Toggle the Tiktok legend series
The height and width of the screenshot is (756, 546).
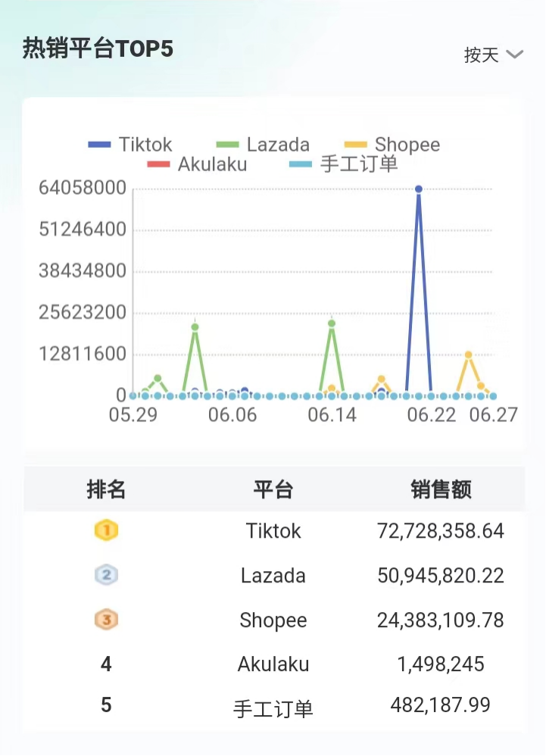(130, 145)
